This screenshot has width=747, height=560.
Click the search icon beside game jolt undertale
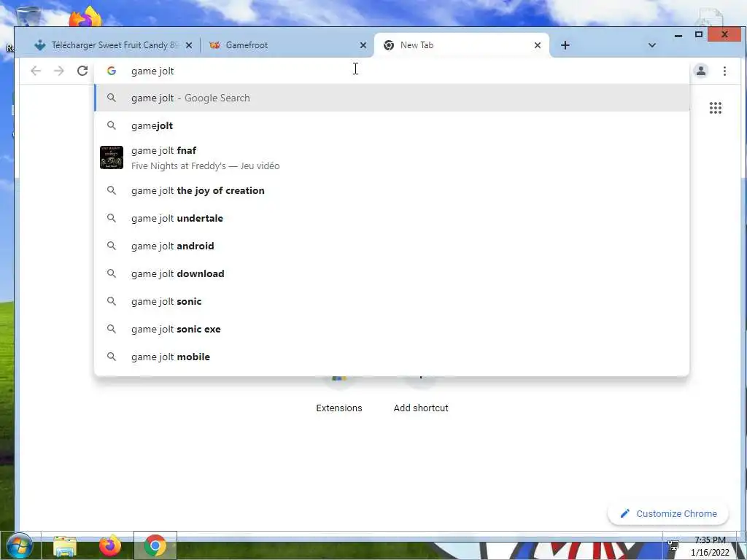(x=112, y=217)
